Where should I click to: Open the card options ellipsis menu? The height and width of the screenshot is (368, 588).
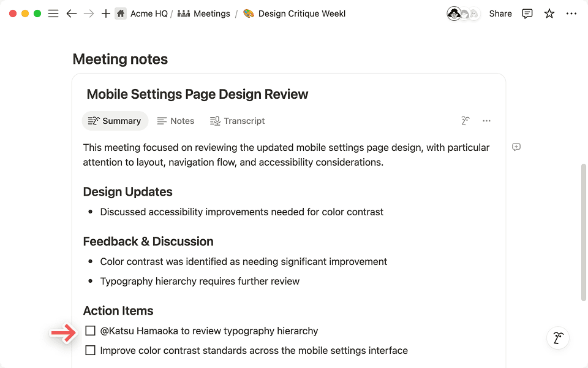point(486,121)
